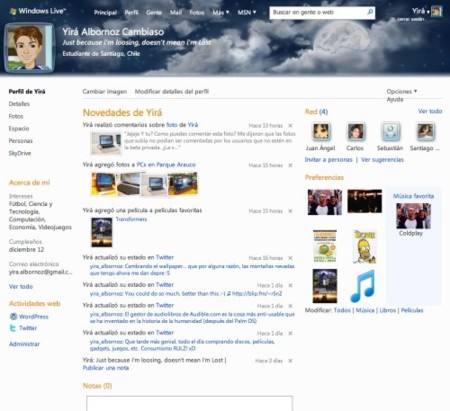450x411 pixels.
Task: Click cerrar sesión link
Action: 410,19
